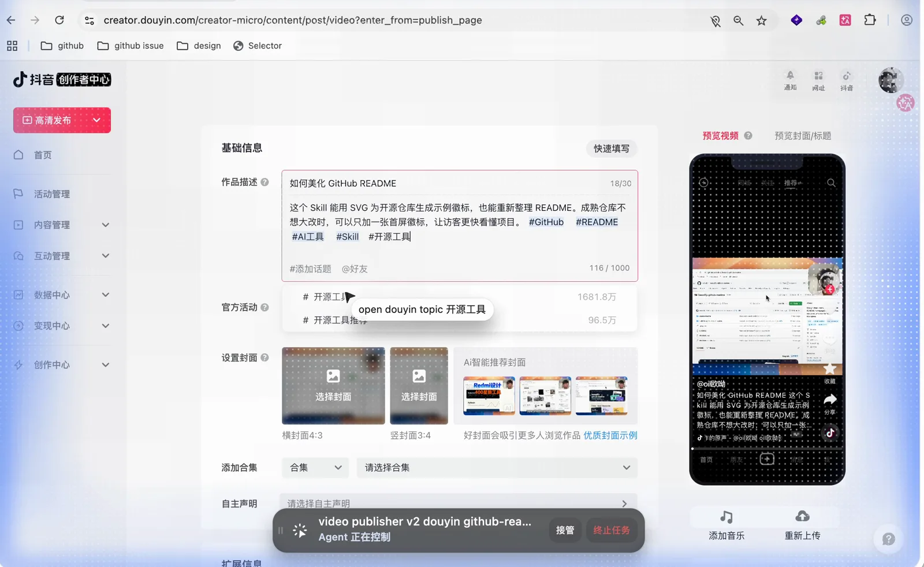This screenshot has height=567, width=924.
Task: Go forward in browser history
Action: 35,20
